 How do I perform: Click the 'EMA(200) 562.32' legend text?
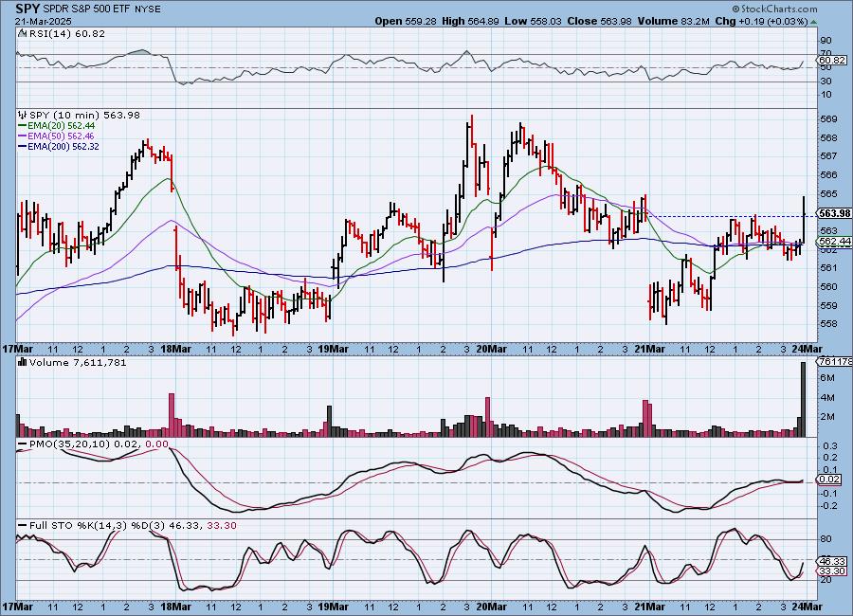[x=64, y=146]
